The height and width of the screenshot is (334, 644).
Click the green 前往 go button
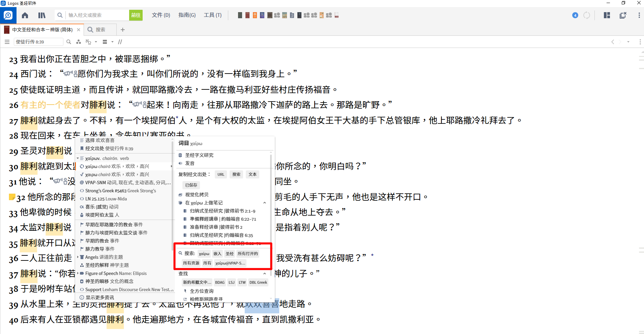136,15
